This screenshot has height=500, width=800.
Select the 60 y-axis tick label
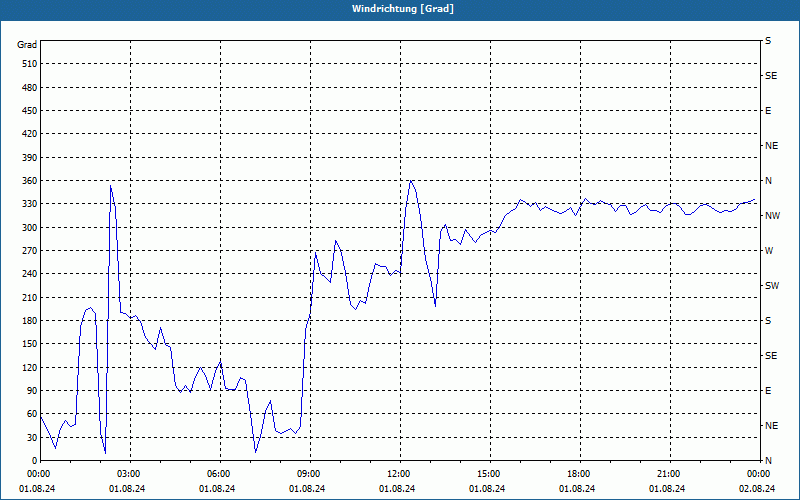[x=32, y=414]
